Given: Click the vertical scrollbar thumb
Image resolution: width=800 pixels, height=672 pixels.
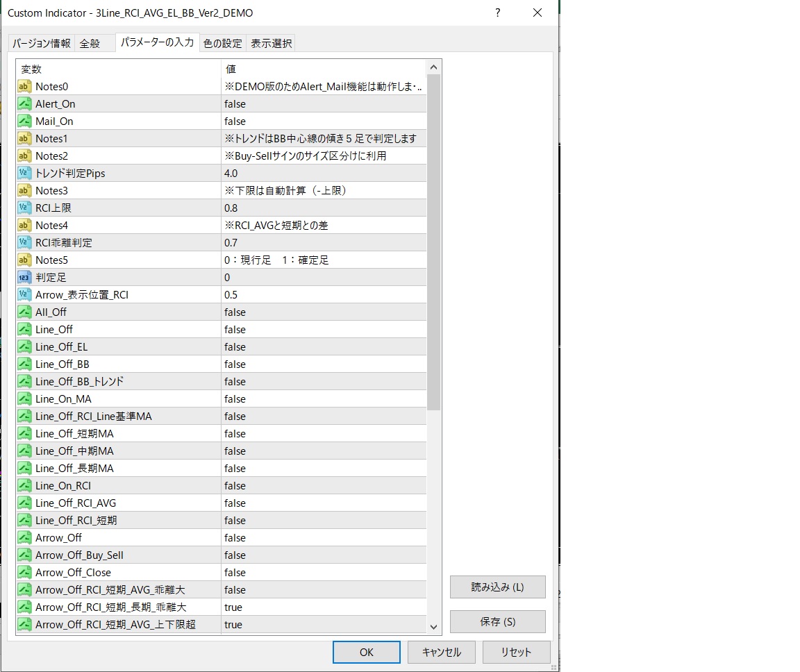Looking at the screenshot, I should coord(433,242).
